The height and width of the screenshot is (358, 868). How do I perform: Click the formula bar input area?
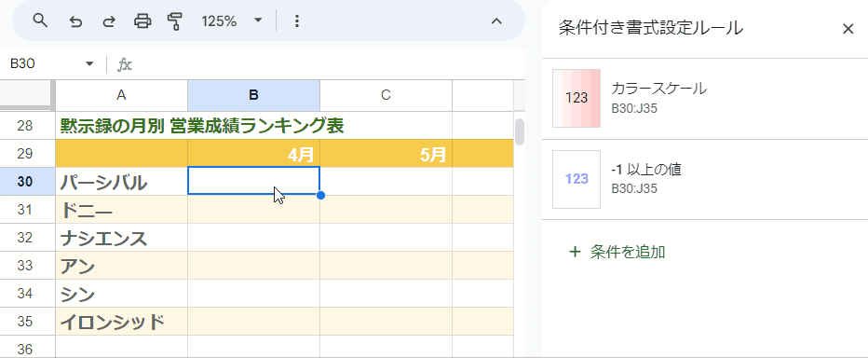[330, 64]
